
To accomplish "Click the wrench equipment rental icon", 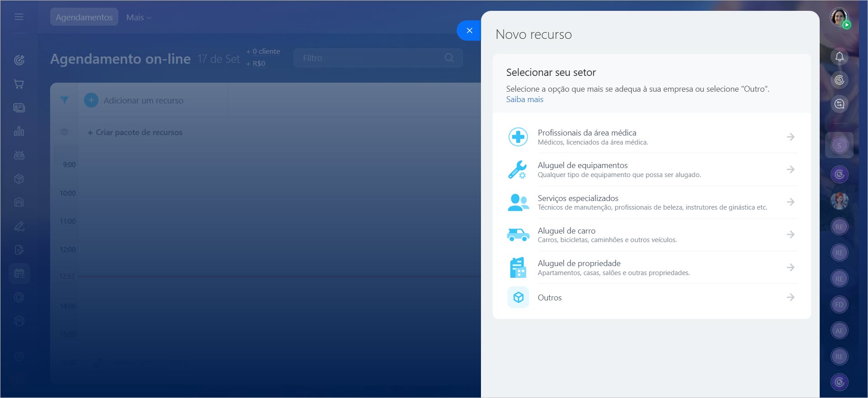I will (518, 170).
